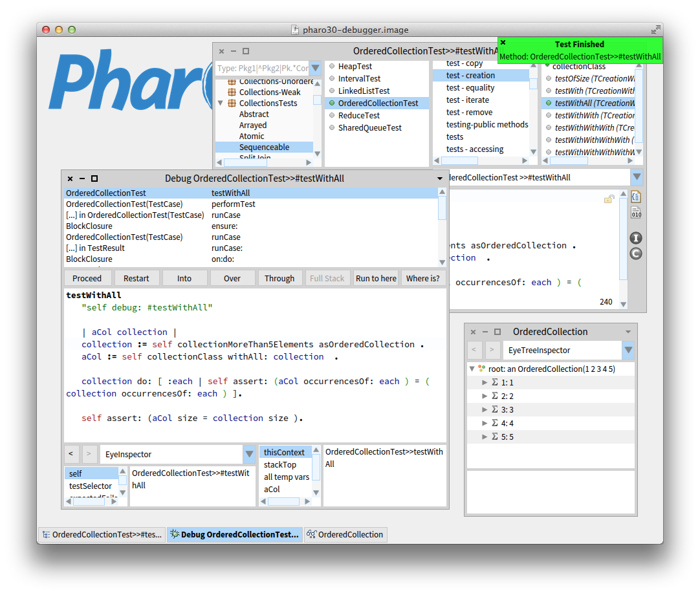The image size is (700, 595).
Task: Click CollectionsTests package icon
Action: point(232,103)
